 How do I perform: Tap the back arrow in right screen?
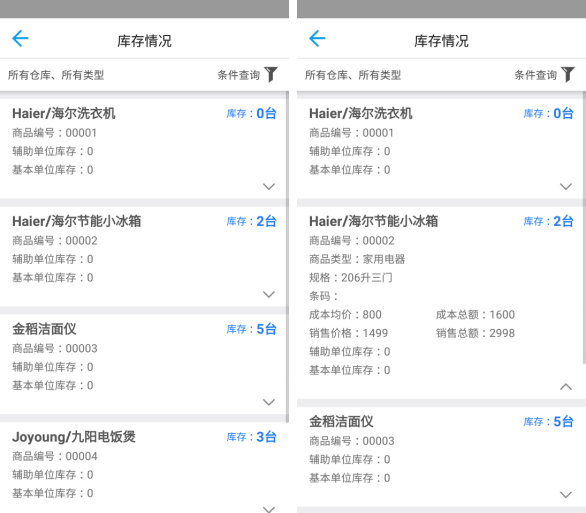(x=317, y=38)
